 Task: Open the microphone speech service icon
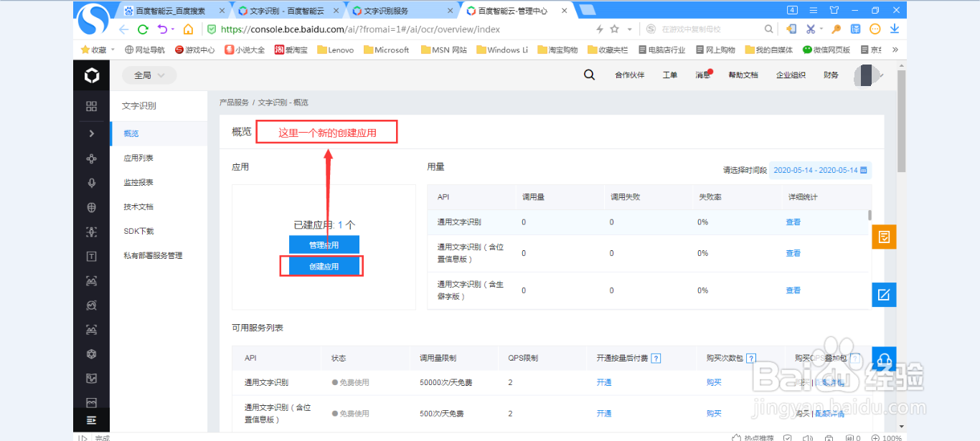coord(91,183)
